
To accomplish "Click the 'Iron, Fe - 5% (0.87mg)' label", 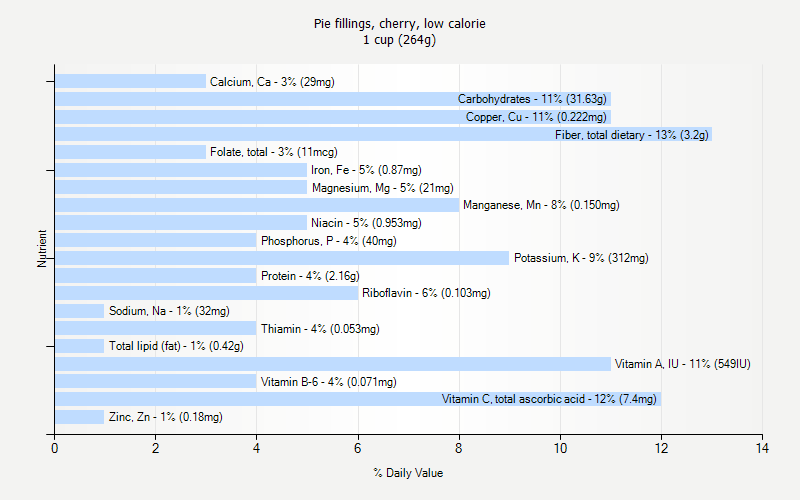I will point(366,170).
